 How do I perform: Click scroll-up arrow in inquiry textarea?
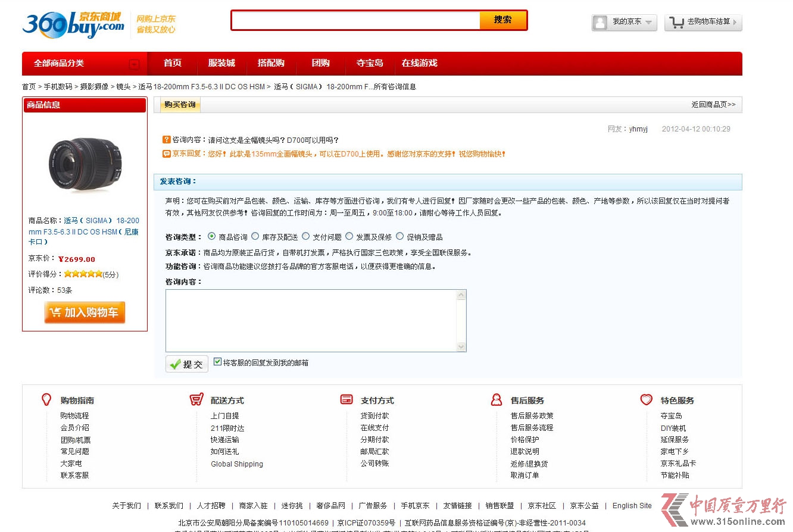pyautogui.click(x=461, y=295)
